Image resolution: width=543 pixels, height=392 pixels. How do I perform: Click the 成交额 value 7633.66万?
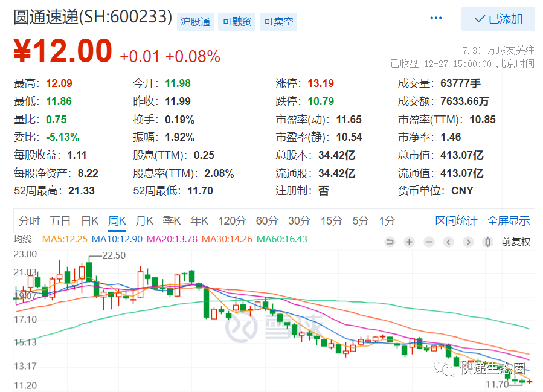(464, 101)
